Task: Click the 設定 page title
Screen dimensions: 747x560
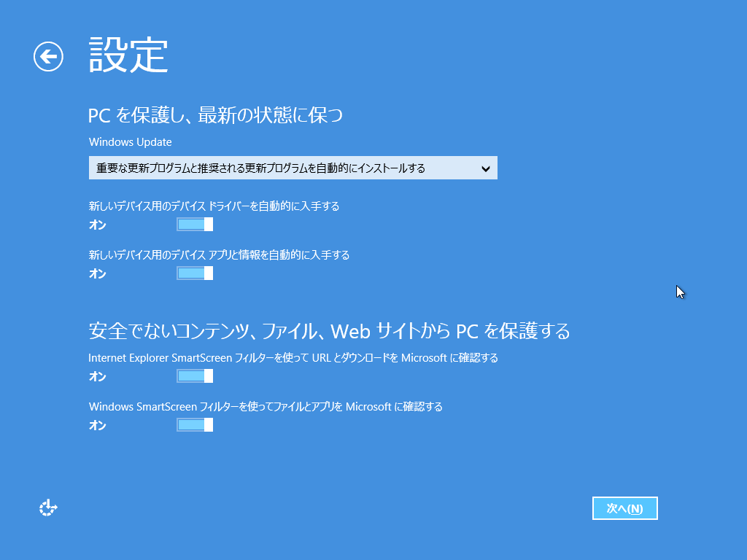Action: pos(128,55)
